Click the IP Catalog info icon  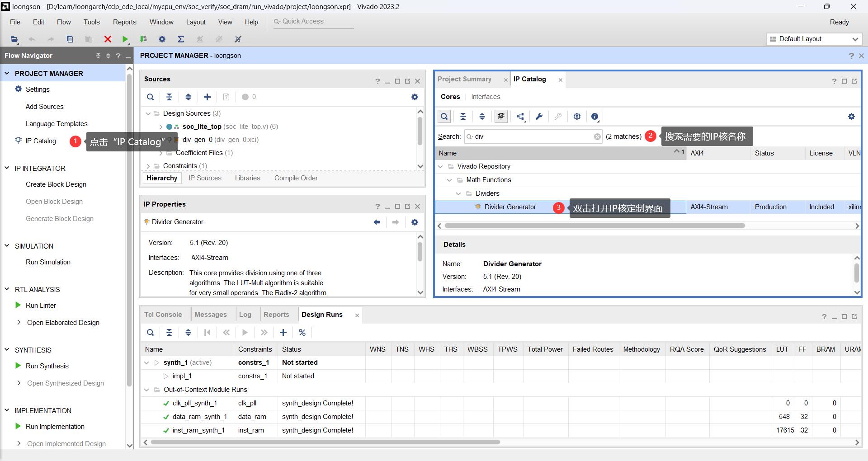coord(595,117)
